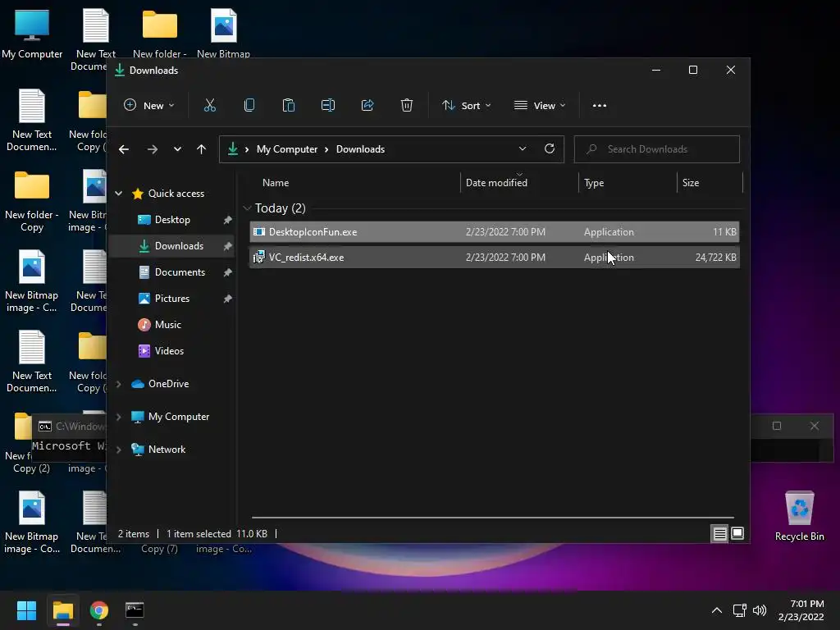Switch to large thumbnails view icon
The width and height of the screenshot is (840, 630).
(x=737, y=533)
